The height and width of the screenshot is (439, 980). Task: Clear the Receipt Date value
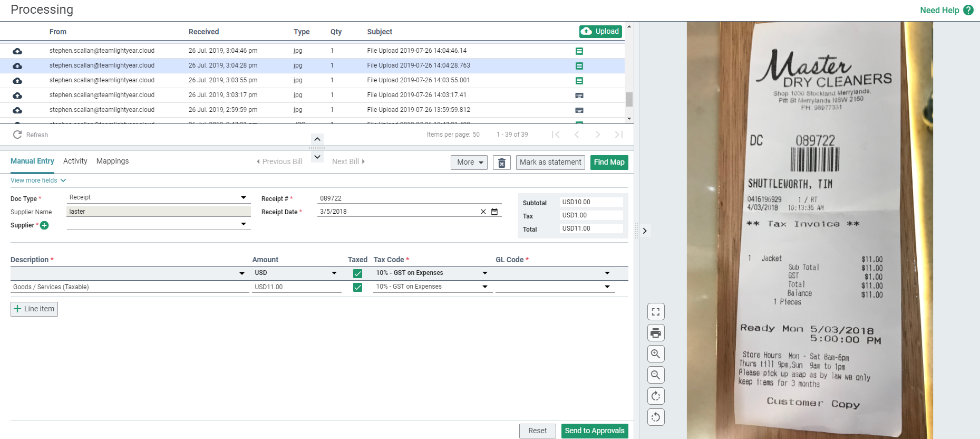click(x=483, y=212)
